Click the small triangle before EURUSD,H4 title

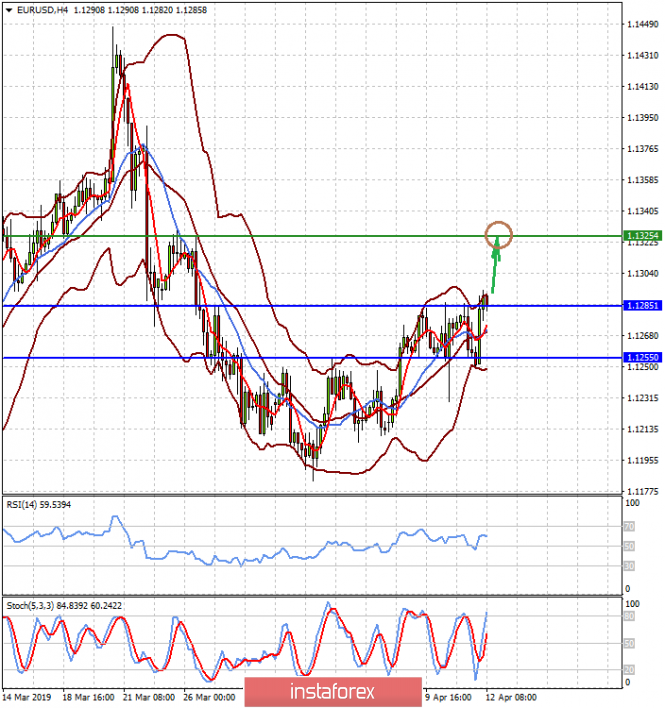pyautogui.click(x=7, y=9)
